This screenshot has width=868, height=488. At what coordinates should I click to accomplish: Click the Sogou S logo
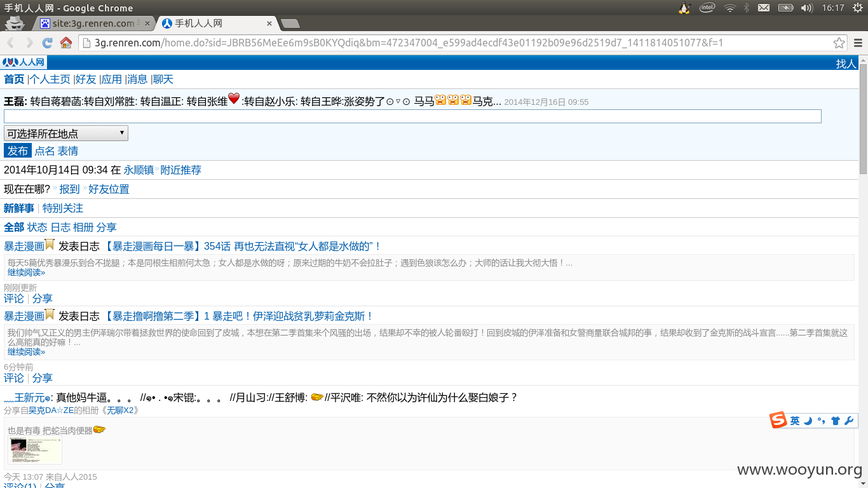(778, 421)
